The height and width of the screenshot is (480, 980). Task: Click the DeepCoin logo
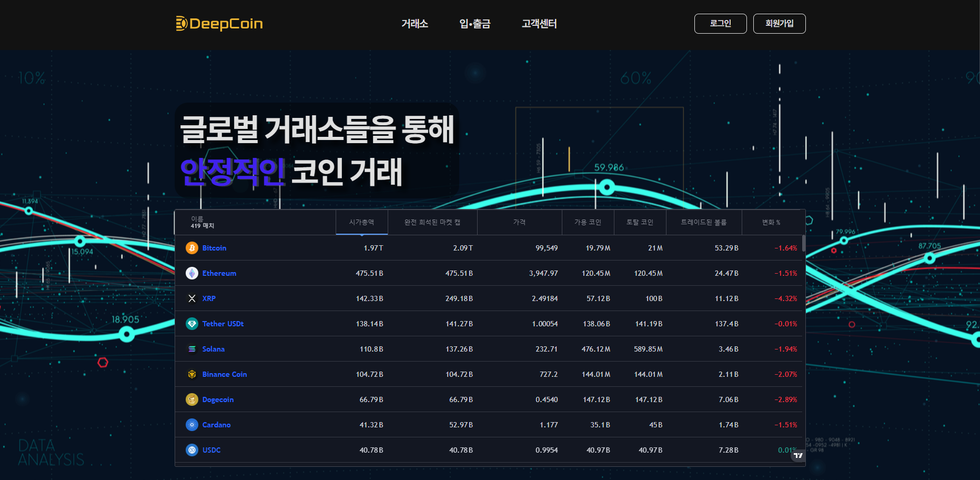click(x=219, y=24)
